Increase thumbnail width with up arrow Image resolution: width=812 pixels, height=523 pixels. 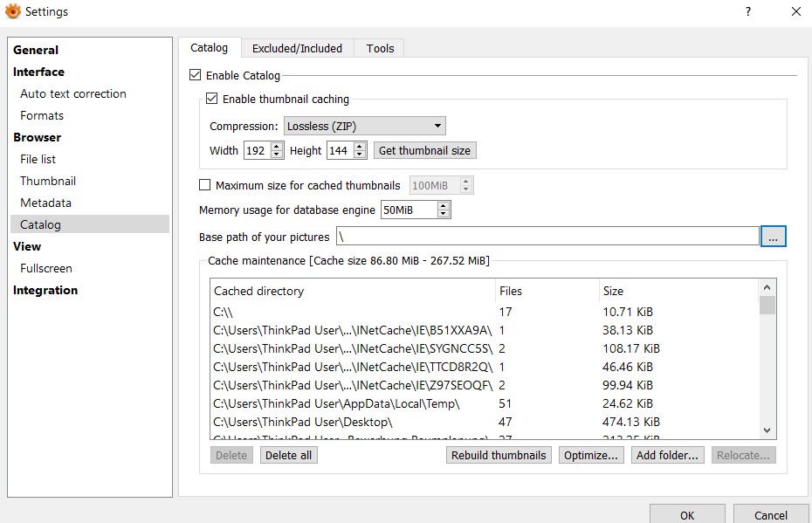(x=277, y=147)
